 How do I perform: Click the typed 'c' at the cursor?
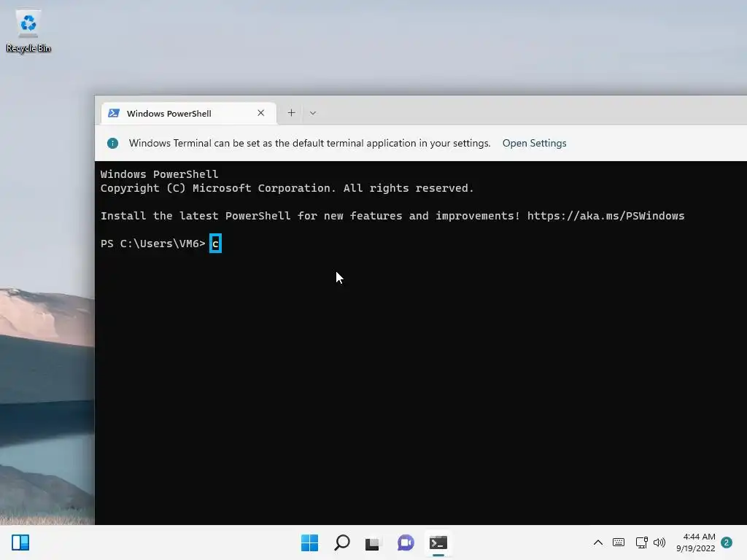215,244
